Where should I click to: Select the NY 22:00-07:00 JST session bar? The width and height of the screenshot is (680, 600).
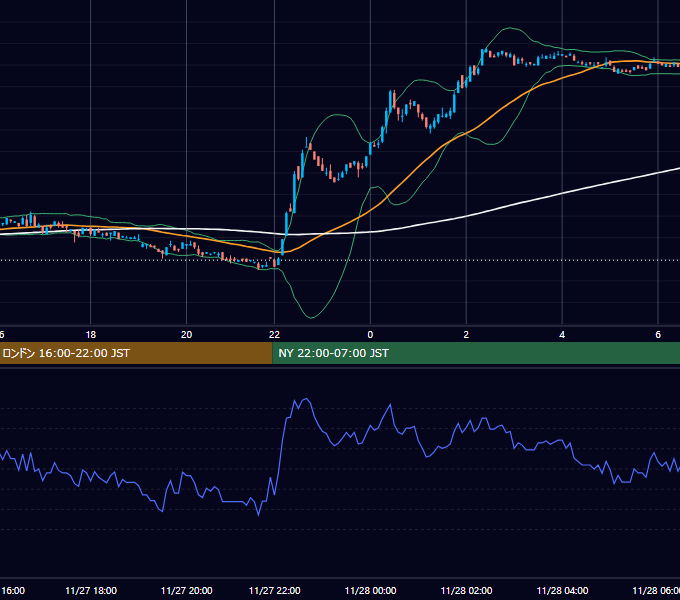[476, 353]
